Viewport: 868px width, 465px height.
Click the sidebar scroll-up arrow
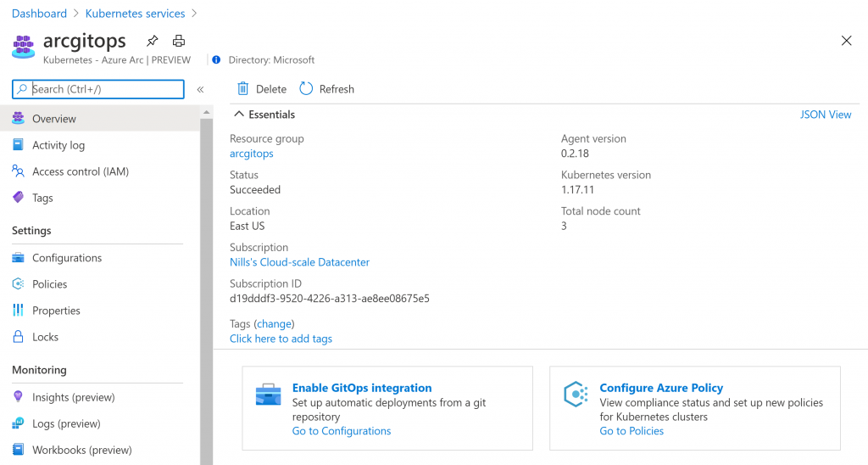(207, 112)
